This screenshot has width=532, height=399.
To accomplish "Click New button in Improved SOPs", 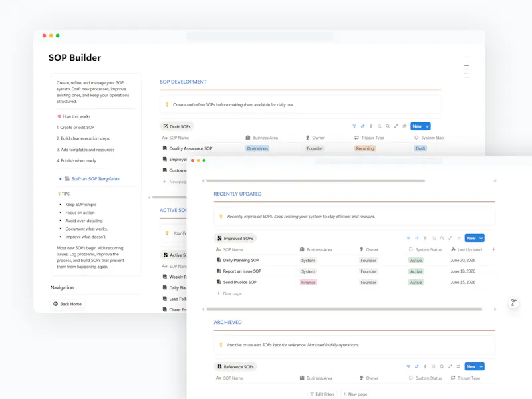I will (471, 238).
